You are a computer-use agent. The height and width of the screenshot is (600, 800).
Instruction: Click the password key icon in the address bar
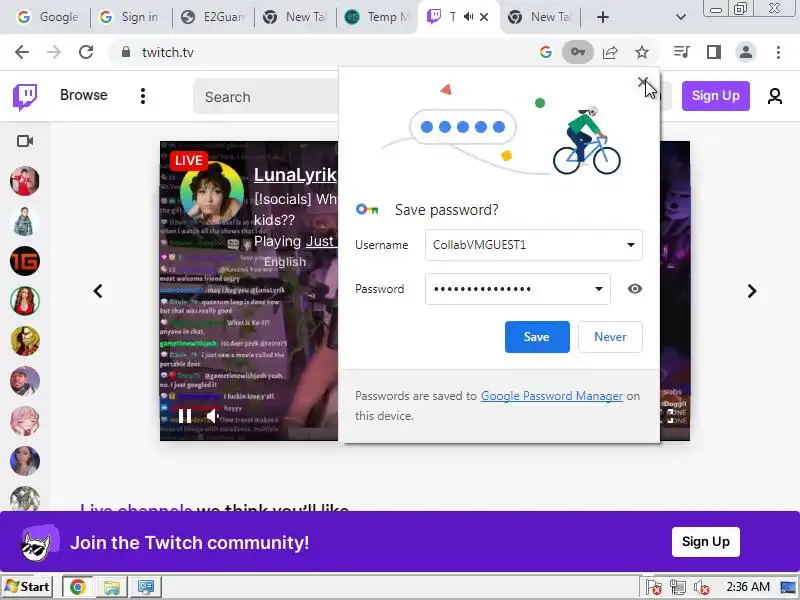point(578,52)
